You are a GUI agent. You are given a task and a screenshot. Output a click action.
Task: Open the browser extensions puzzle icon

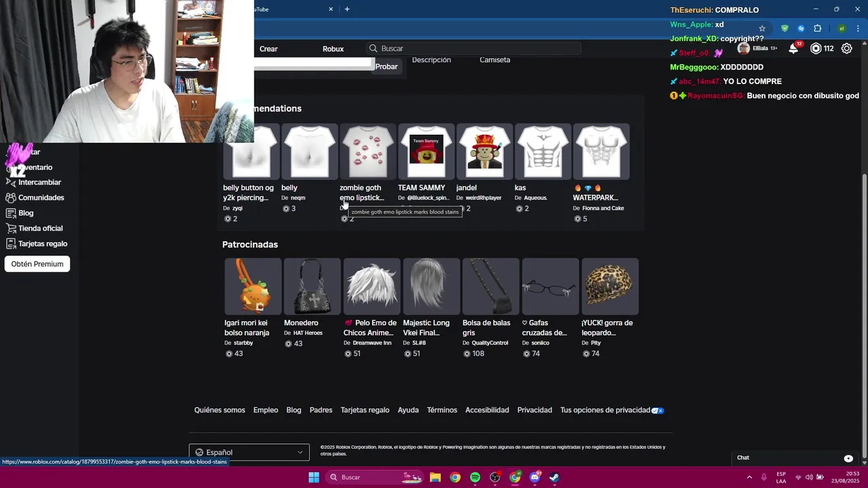click(x=817, y=28)
